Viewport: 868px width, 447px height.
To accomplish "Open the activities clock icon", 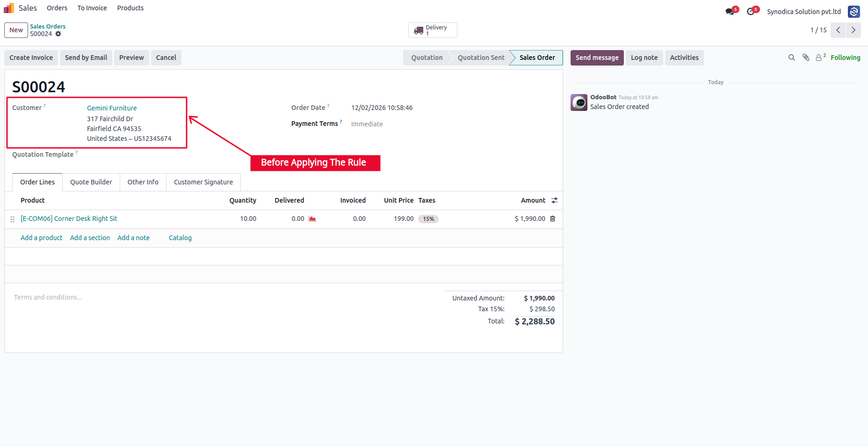I will (x=751, y=11).
